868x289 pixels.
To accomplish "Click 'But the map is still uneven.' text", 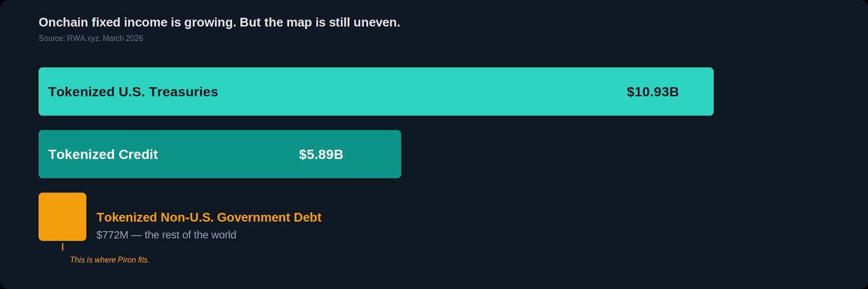I will [x=320, y=22].
